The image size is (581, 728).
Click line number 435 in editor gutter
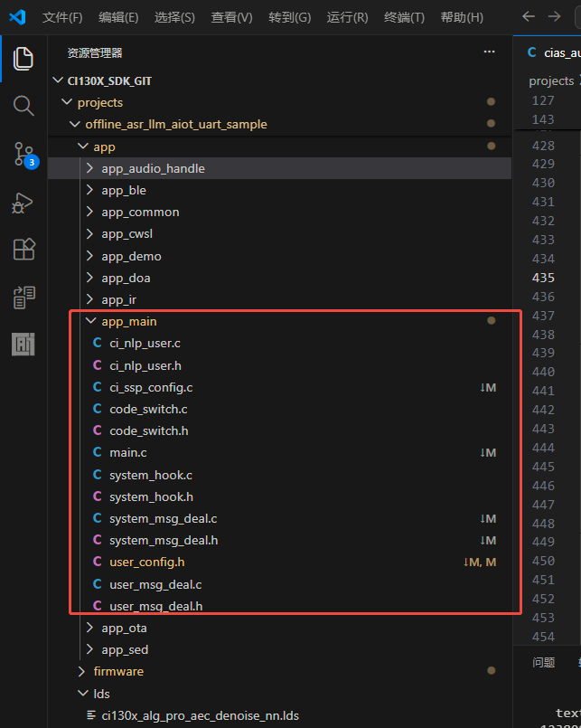543,278
